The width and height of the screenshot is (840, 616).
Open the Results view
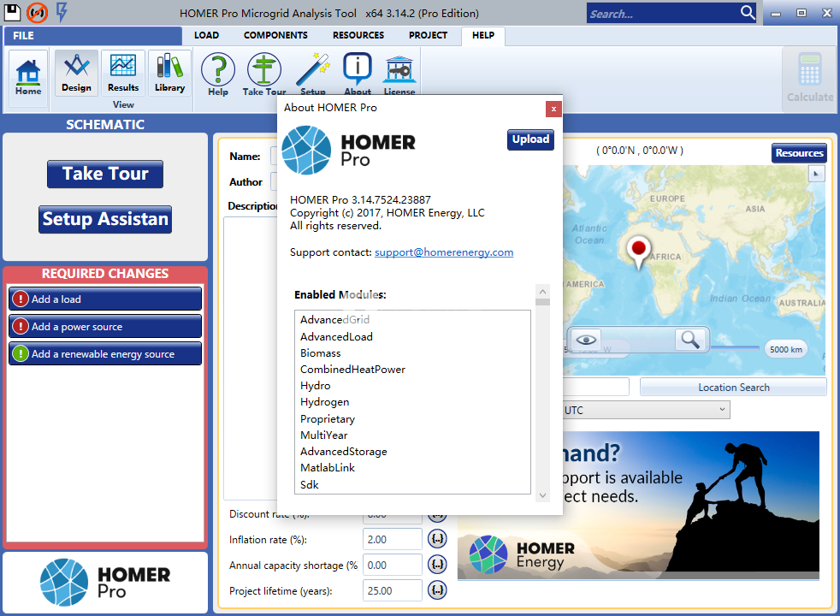tap(123, 73)
